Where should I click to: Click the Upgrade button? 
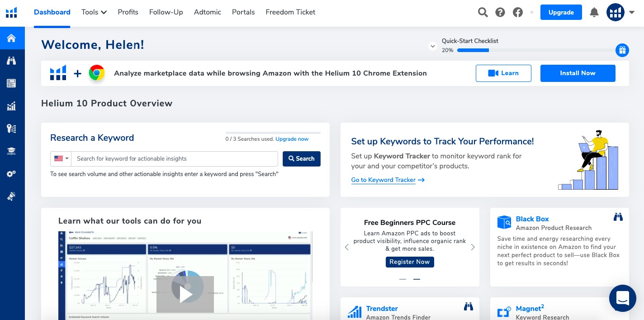pyautogui.click(x=561, y=12)
